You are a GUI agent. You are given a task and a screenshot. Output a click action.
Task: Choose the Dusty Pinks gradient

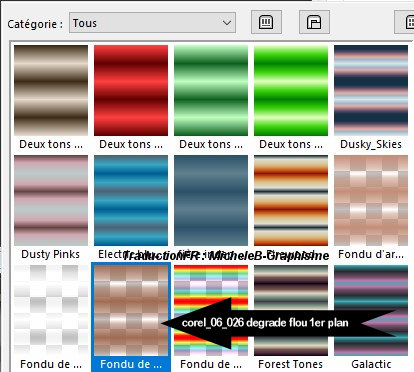pos(51,200)
